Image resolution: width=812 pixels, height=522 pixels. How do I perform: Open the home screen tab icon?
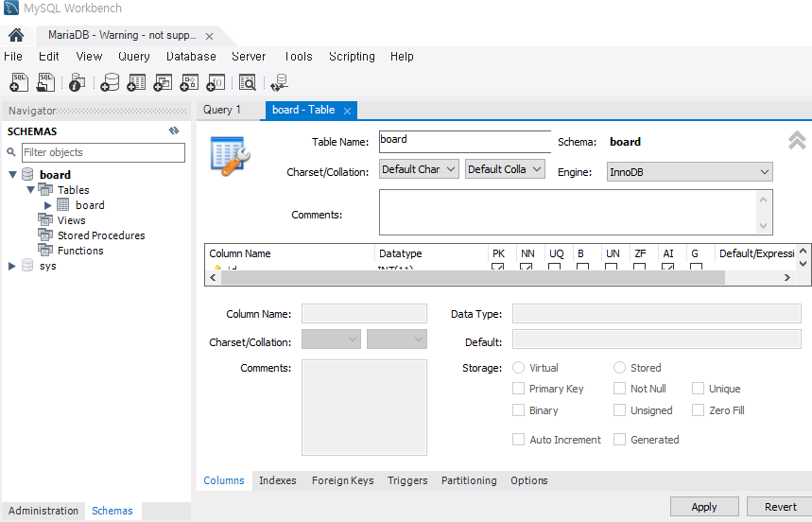point(16,35)
